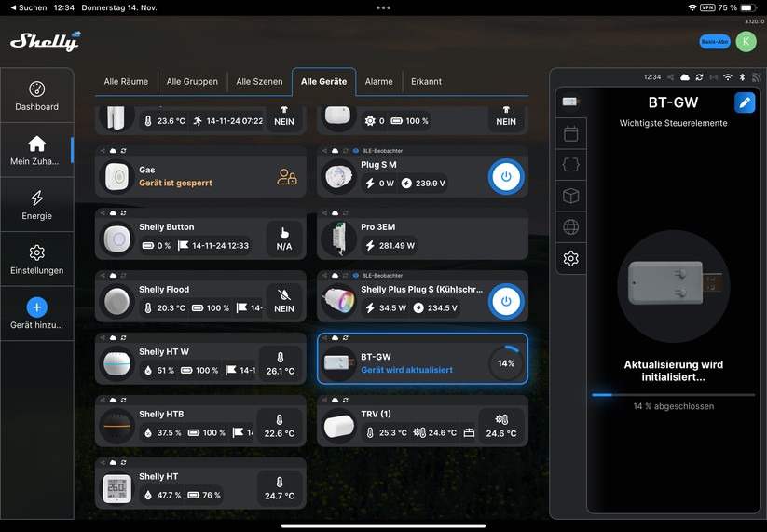Select the Alle Geräte tab

pyautogui.click(x=323, y=82)
